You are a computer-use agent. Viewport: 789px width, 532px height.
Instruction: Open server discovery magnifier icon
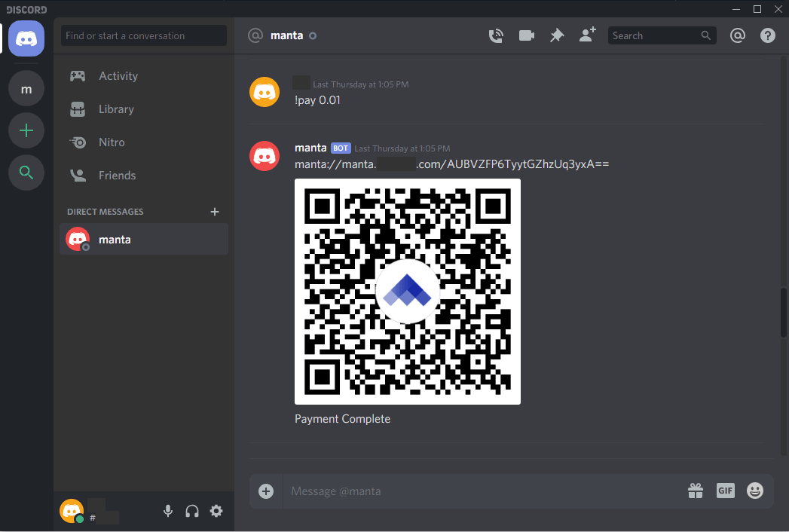coord(26,173)
